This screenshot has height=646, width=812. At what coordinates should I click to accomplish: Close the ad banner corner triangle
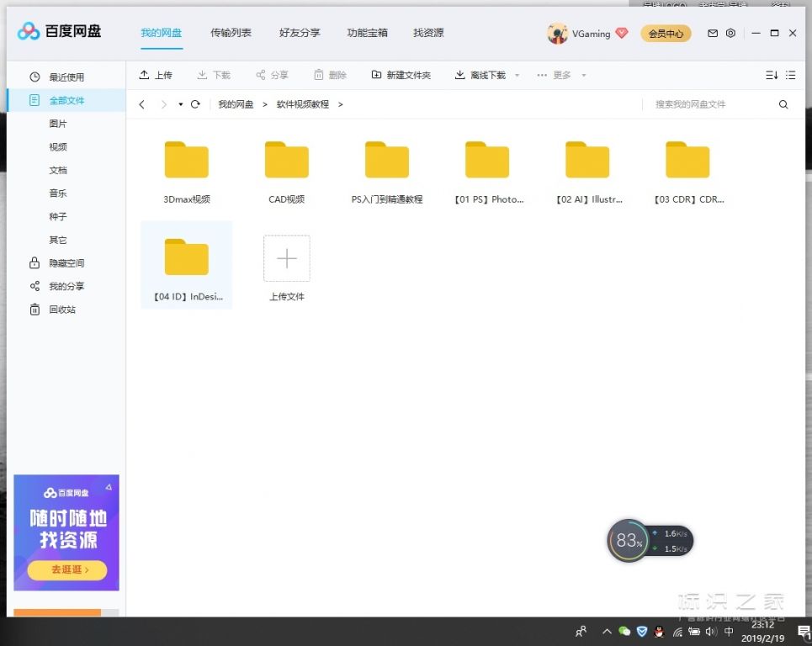(x=109, y=486)
